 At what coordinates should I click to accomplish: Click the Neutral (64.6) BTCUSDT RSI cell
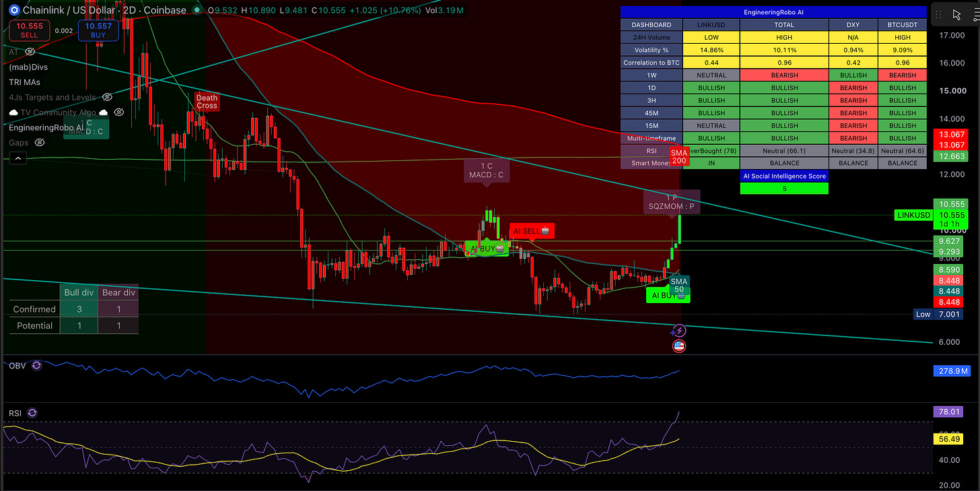pyautogui.click(x=903, y=151)
